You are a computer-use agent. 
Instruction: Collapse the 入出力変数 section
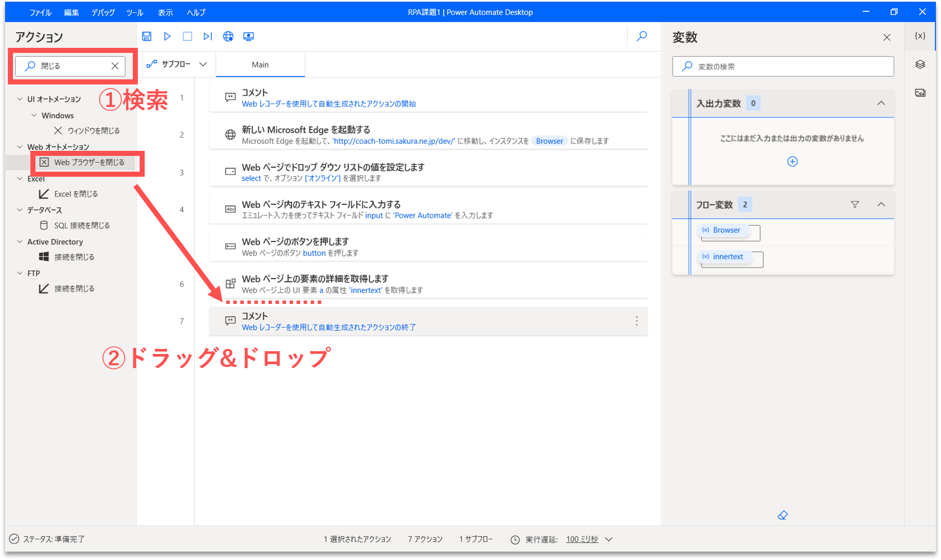[881, 103]
